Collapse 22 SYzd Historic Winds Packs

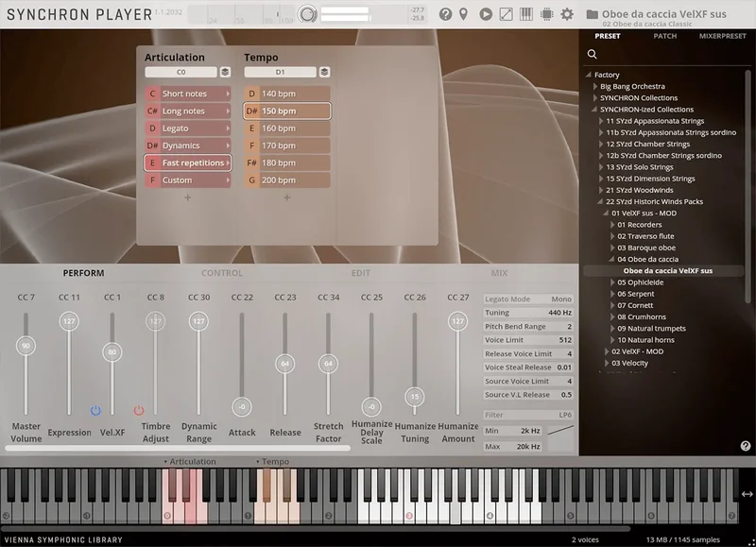(600, 202)
